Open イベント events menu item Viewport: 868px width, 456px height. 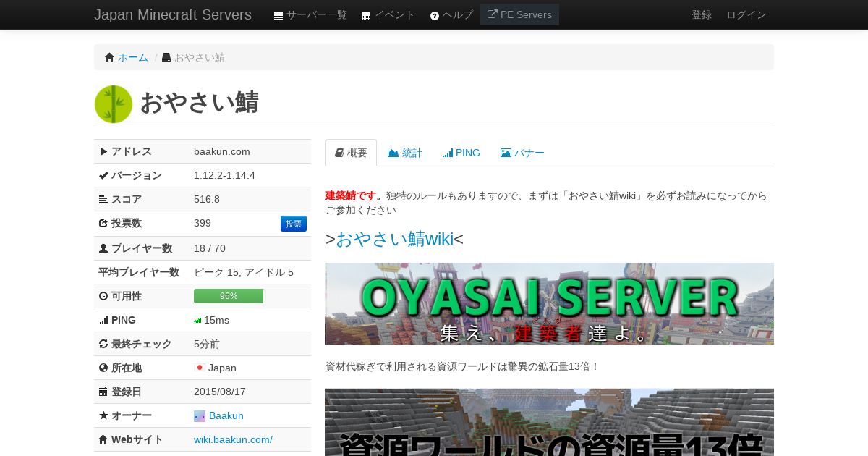388,14
